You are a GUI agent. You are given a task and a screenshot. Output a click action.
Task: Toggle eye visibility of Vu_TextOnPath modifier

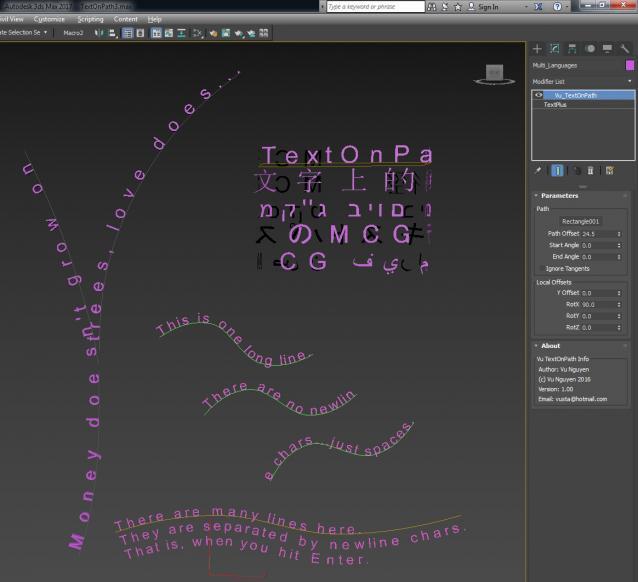pyautogui.click(x=538, y=95)
